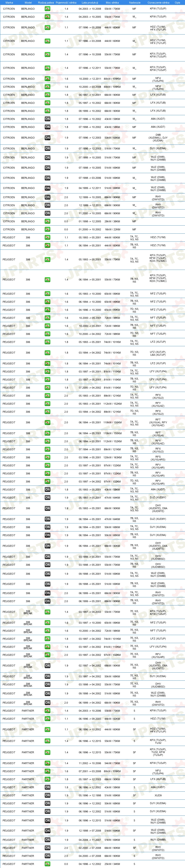Image resolution: width=185 pixels, height=868 pixels.
Task: Click diesel ON icon in 43kW / 59KM row
Action: (x=48, y=119)
